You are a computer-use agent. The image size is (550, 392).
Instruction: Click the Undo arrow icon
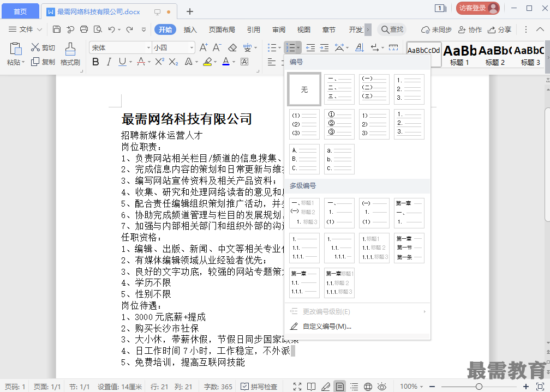click(x=111, y=29)
